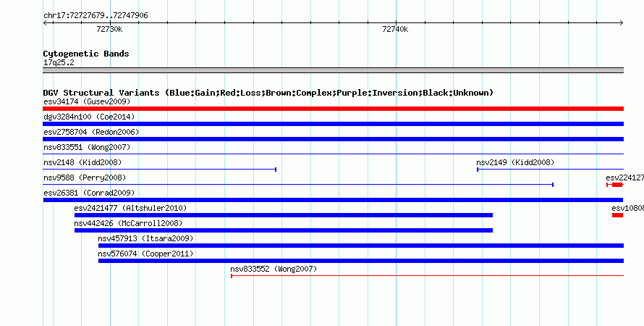Open the nsv576074 (Cooper2011) label
This screenshot has width=644, height=326.
[145, 254]
